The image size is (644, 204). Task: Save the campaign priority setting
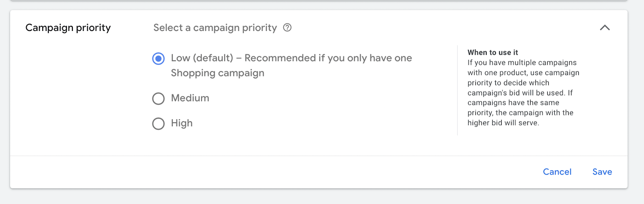602,172
